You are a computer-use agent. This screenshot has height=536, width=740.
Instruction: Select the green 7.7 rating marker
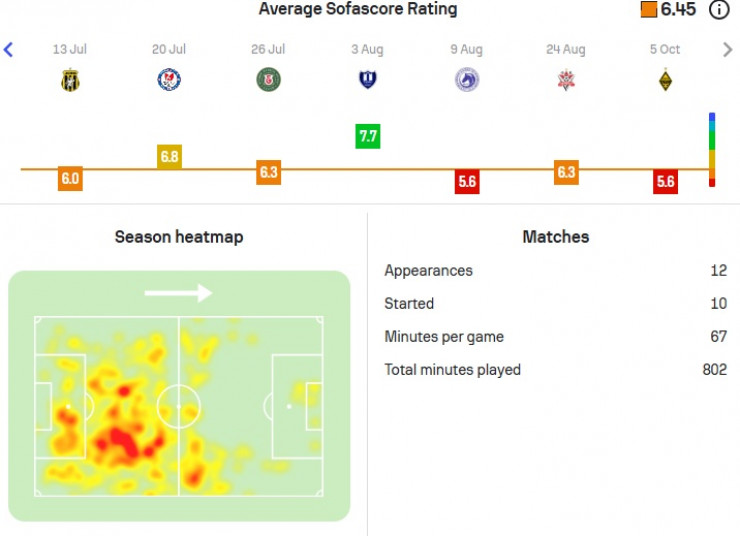click(x=368, y=136)
